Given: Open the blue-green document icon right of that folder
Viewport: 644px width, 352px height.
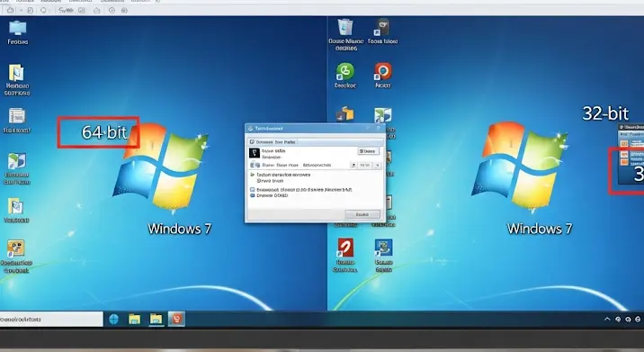Looking at the screenshot, I should pos(383,114).
